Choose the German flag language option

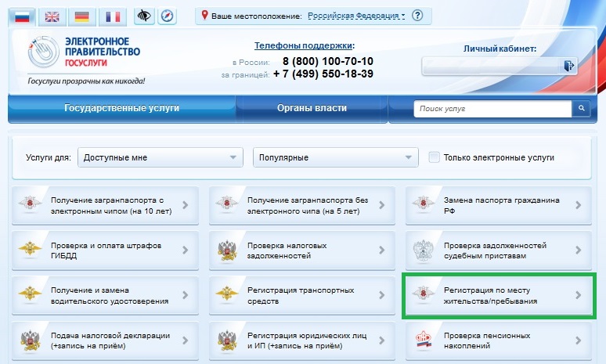82,16
